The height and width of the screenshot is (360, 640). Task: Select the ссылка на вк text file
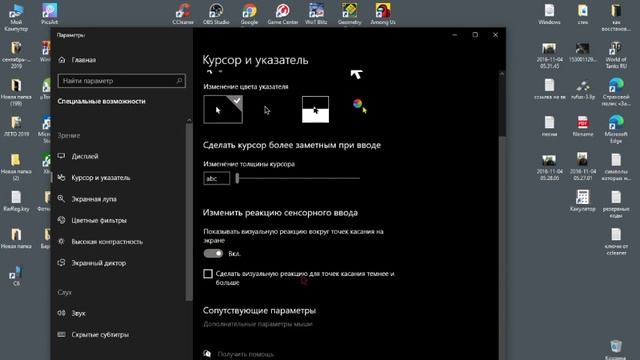[x=549, y=89]
